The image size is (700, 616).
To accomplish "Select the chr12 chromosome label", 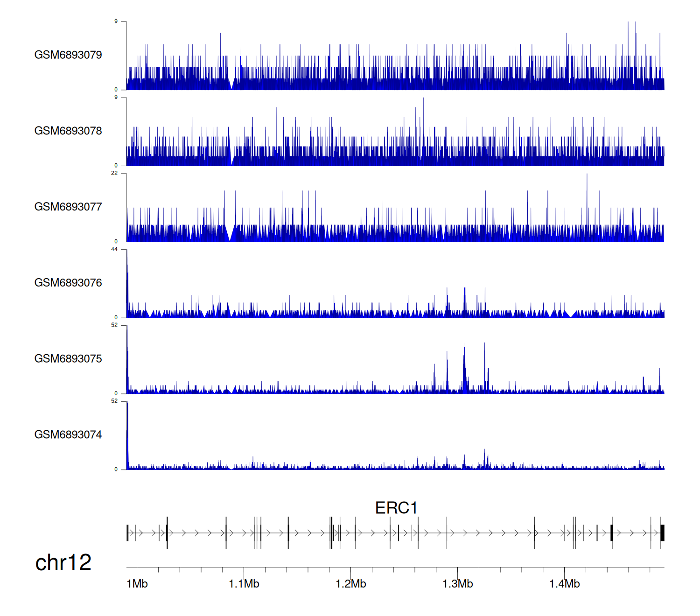I will pos(63,562).
